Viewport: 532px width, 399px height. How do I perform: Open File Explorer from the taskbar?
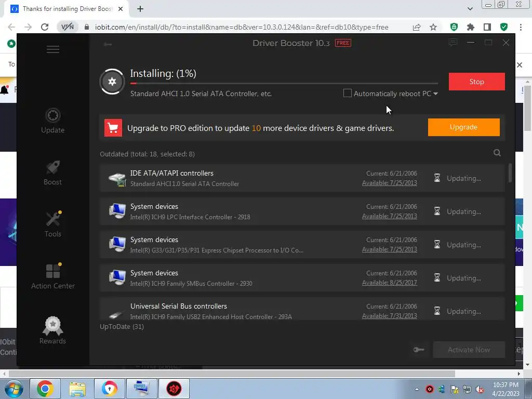click(x=77, y=389)
